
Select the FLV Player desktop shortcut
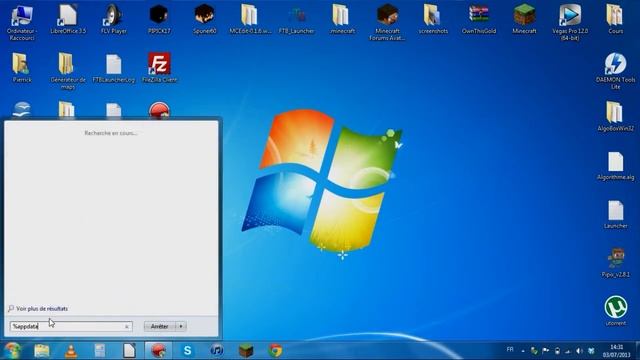click(113, 20)
